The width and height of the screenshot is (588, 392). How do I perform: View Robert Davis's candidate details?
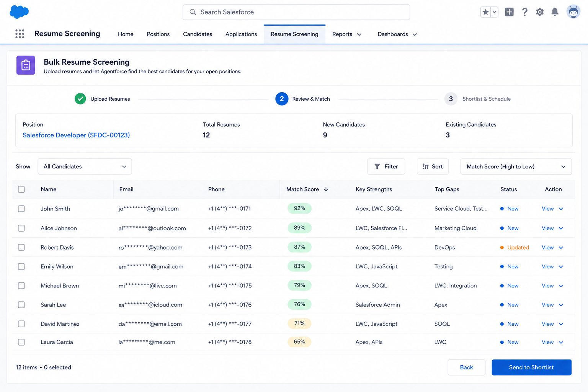click(x=547, y=248)
